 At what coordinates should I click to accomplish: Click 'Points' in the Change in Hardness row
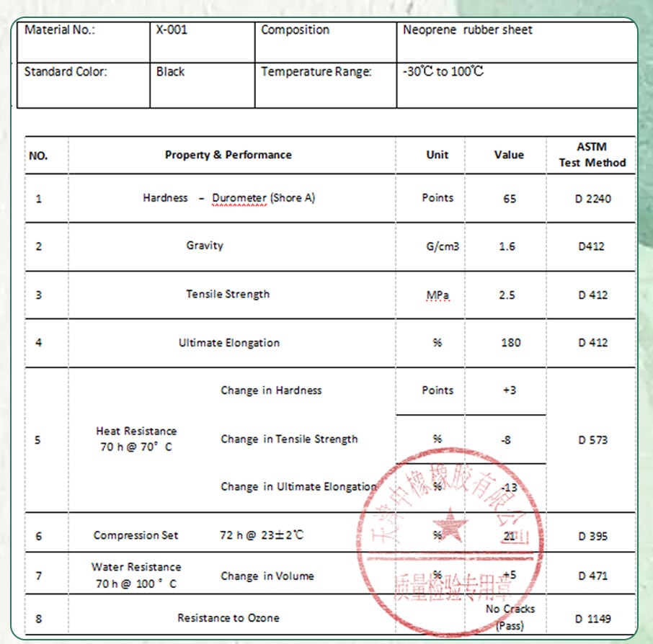(437, 390)
